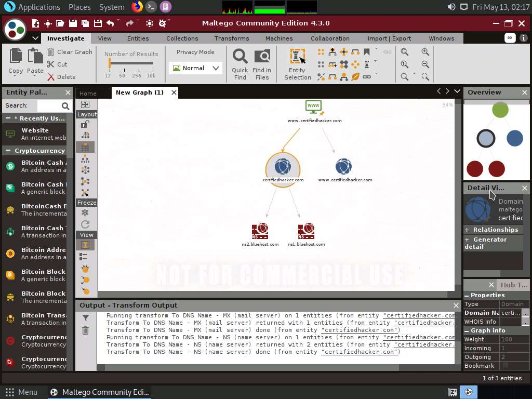Open the graph tabs list dropdown arrow
The width and height of the screenshot is (532, 399).
point(457,91)
